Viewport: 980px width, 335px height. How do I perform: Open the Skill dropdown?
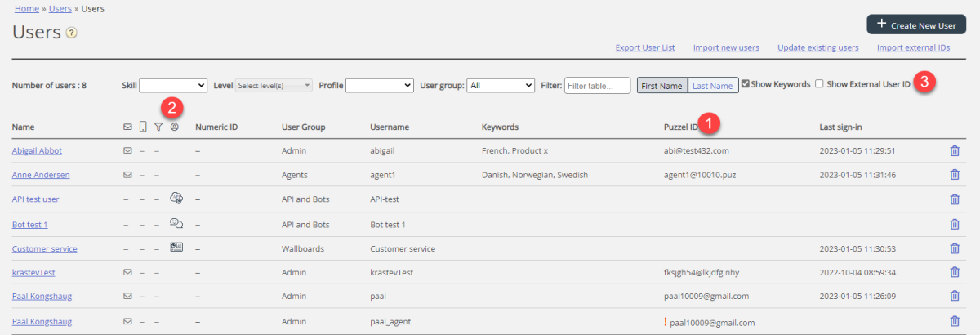(x=173, y=85)
